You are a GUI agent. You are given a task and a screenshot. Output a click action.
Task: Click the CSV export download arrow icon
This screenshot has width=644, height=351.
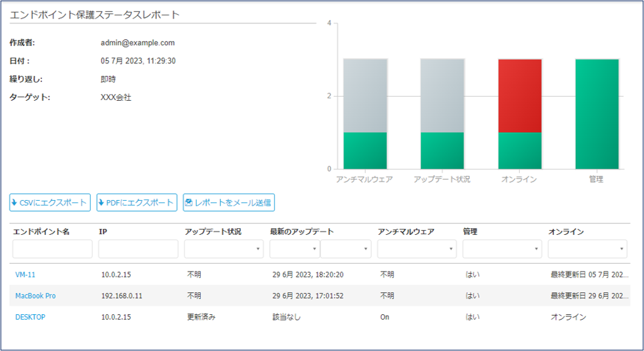tap(15, 202)
